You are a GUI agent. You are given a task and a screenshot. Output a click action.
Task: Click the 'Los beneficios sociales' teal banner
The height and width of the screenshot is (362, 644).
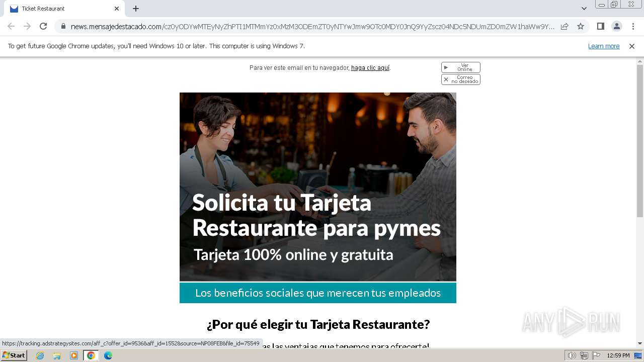(318, 293)
